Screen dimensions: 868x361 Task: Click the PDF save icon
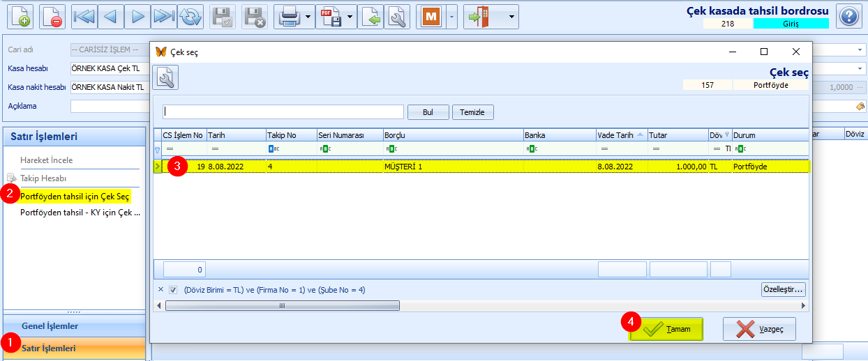coord(331,17)
